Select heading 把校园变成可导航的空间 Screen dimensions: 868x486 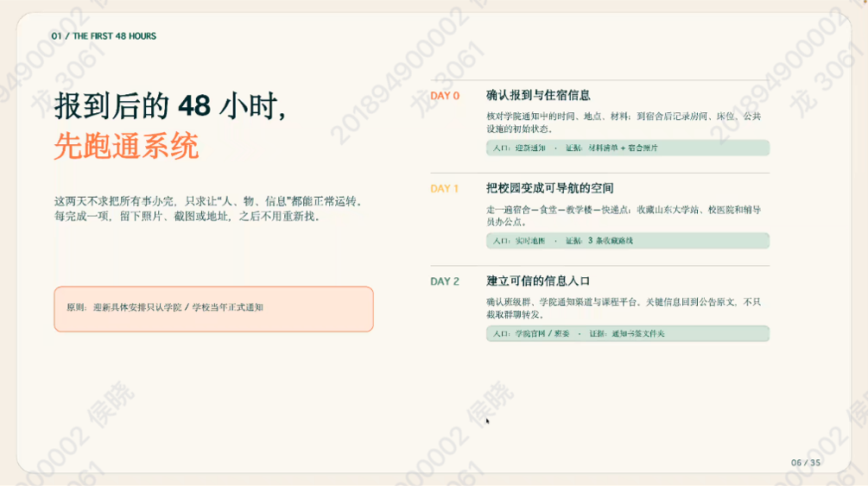(x=549, y=188)
